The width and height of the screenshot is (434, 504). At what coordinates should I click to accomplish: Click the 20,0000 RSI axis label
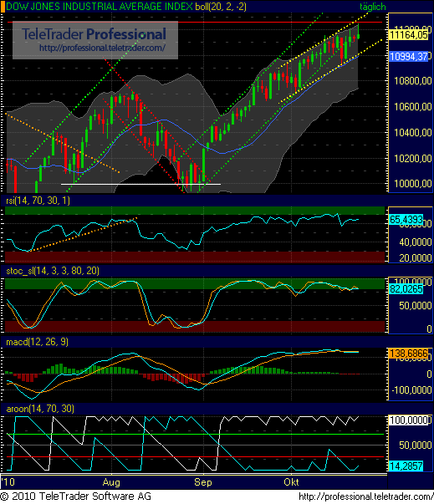[415, 257]
